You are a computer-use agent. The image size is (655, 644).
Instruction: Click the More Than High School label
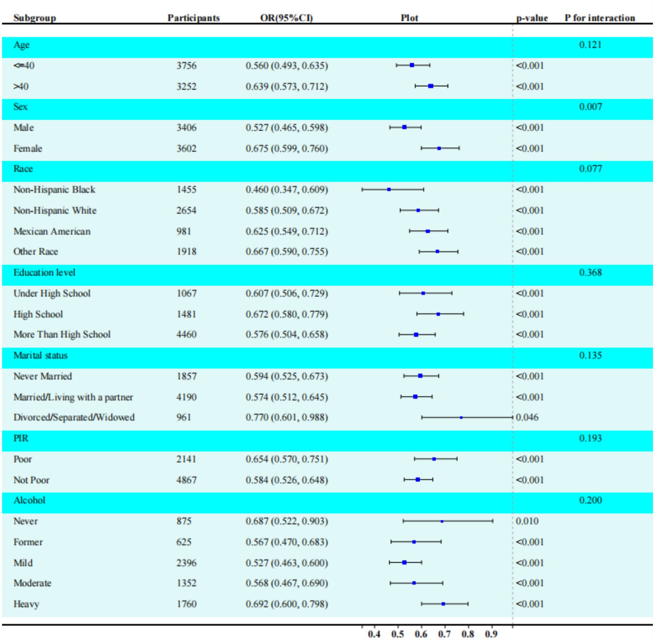(x=62, y=334)
